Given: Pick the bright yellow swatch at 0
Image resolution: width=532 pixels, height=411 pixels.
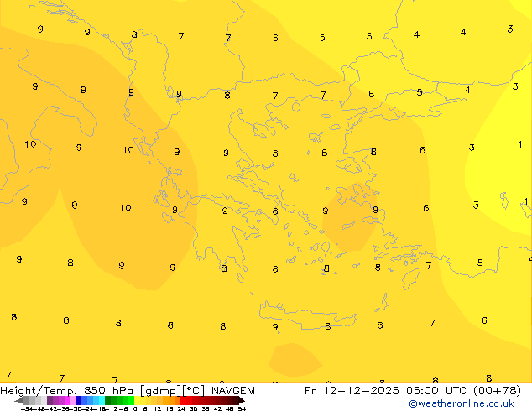Looking at the screenshot, I should [137, 400].
